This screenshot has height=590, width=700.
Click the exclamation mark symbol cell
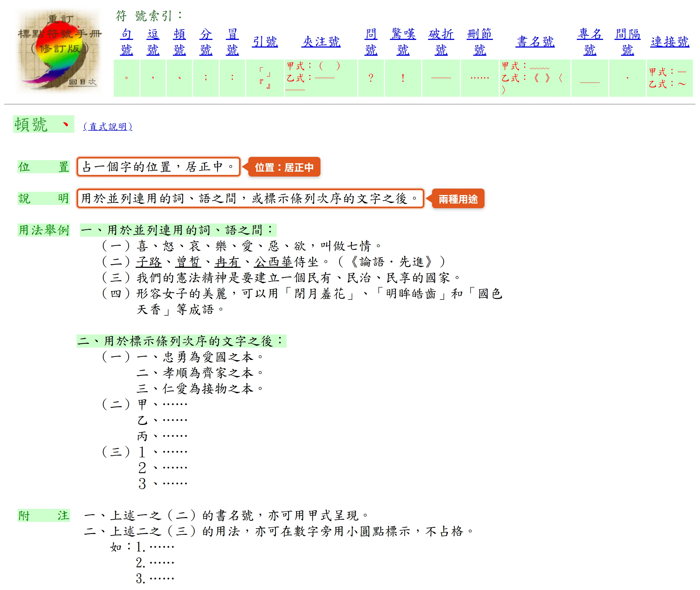[403, 78]
